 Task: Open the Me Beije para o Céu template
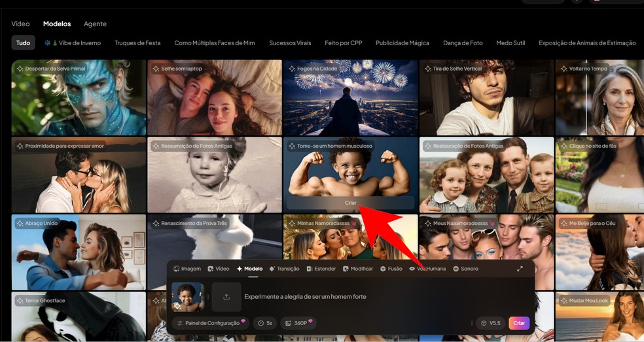coord(599,252)
